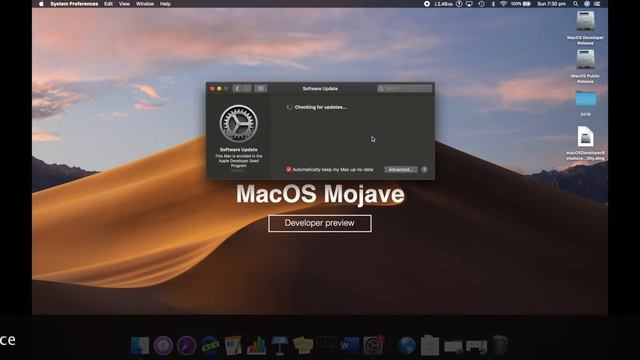Open System Preferences dock icon with badge
This screenshot has width=640, height=360.
(373, 345)
